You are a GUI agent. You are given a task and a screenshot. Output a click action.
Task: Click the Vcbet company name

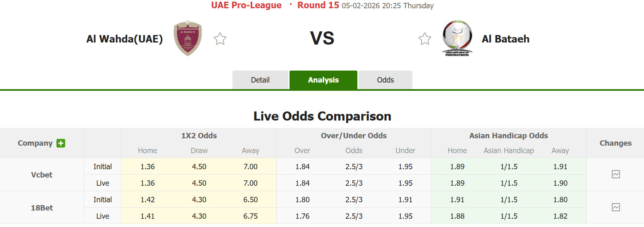point(42,175)
